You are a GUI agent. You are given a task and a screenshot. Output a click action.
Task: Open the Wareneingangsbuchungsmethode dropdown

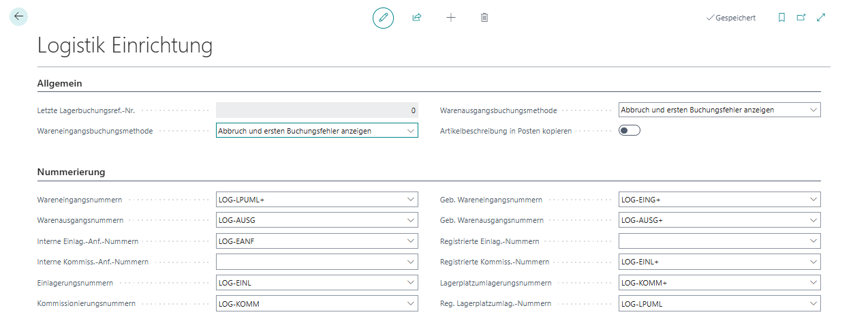pos(409,131)
